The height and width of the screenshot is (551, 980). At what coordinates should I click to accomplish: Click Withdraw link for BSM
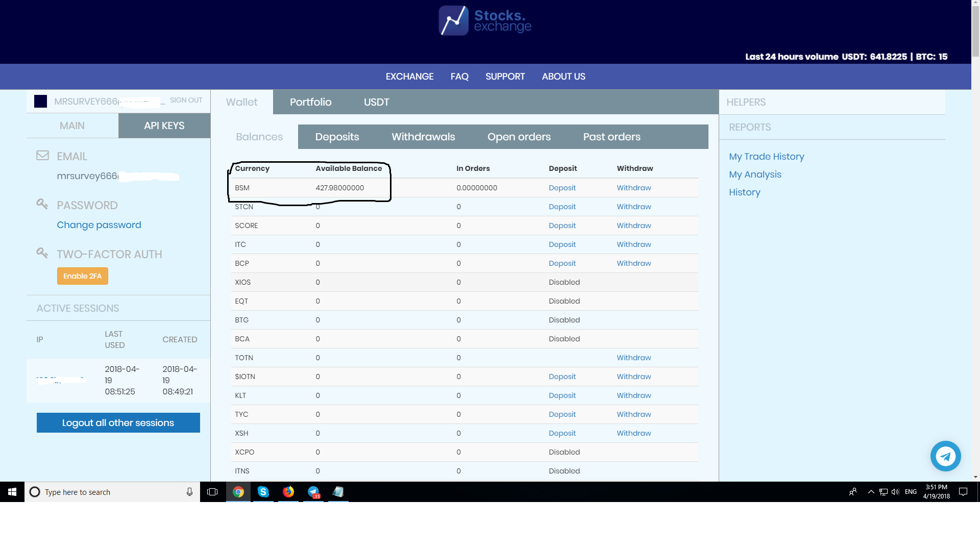633,188
